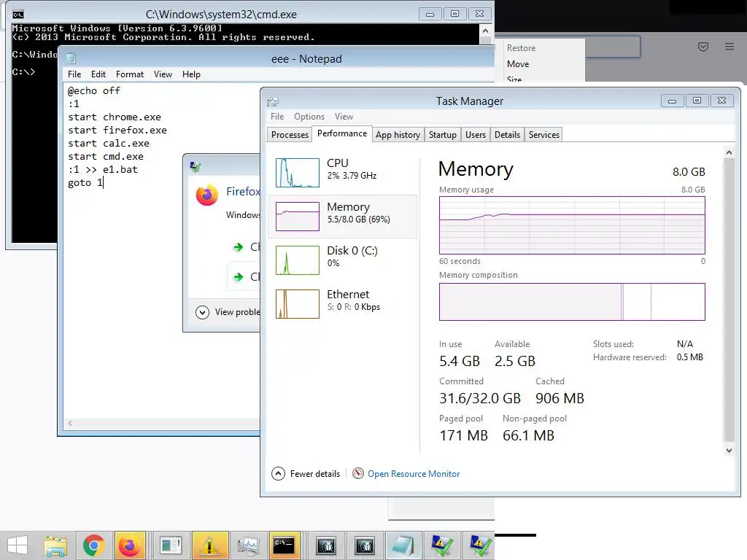Image resolution: width=747 pixels, height=560 pixels.
Task: Open Notepad File menu
Action: pyautogui.click(x=74, y=74)
